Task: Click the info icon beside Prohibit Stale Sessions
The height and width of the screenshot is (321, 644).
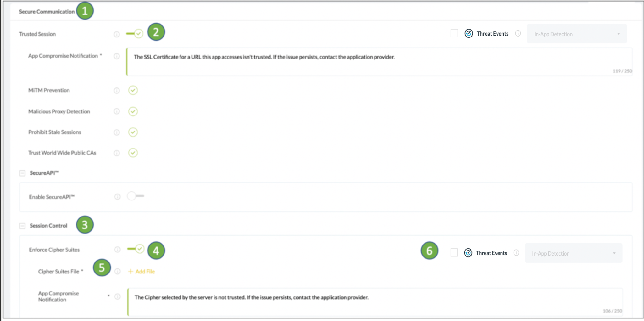Action: pyautogui.click(x=117, y=132)
